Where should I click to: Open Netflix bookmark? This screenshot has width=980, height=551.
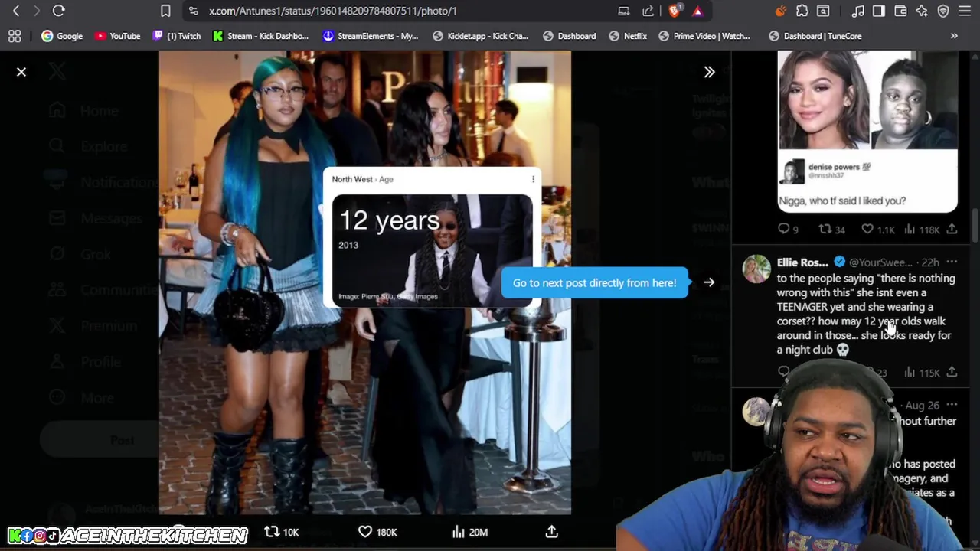(x=628, y=36)
